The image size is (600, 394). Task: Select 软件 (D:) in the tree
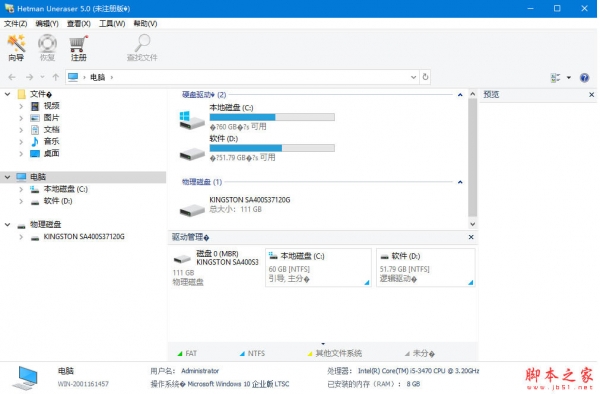click(58, 201)
